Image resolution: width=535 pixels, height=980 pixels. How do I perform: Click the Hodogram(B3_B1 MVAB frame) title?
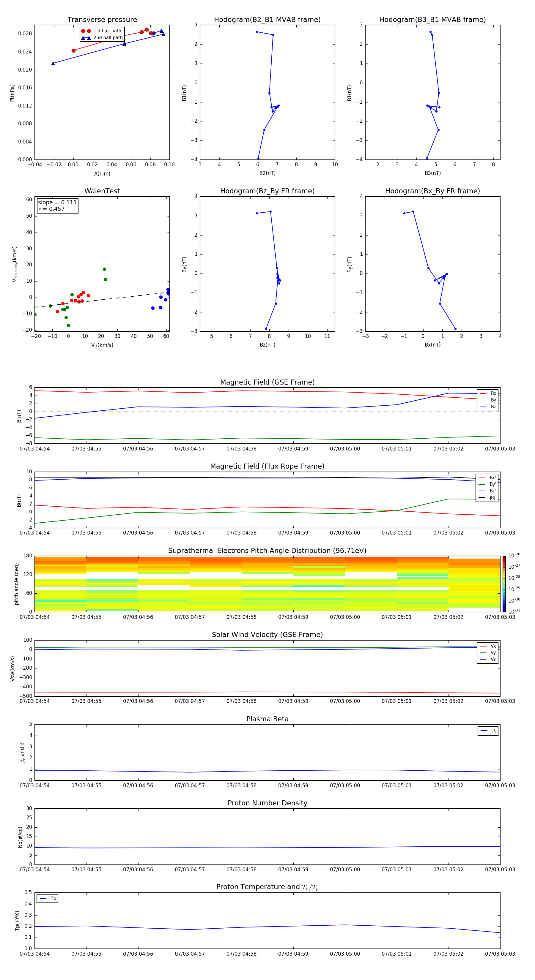point(432,20)
